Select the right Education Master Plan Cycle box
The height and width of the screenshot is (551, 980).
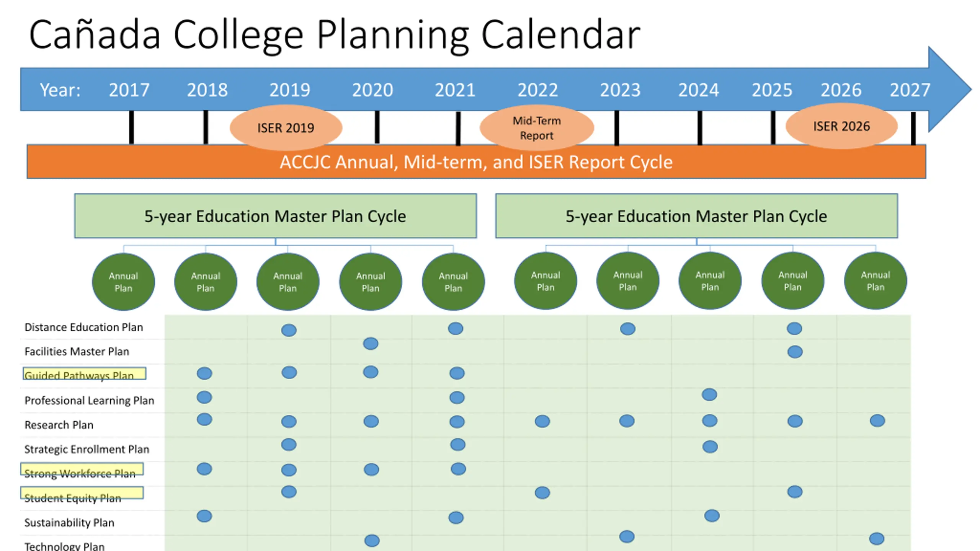tap(696, 216)
